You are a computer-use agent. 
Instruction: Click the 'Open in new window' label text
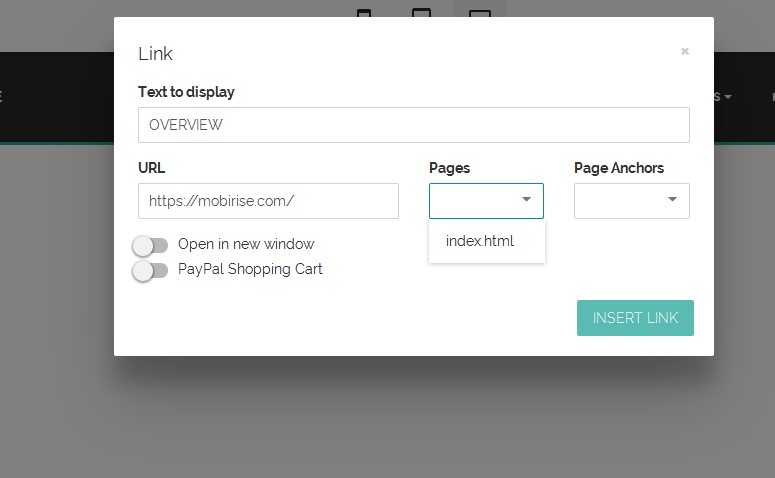coord(246,244)
